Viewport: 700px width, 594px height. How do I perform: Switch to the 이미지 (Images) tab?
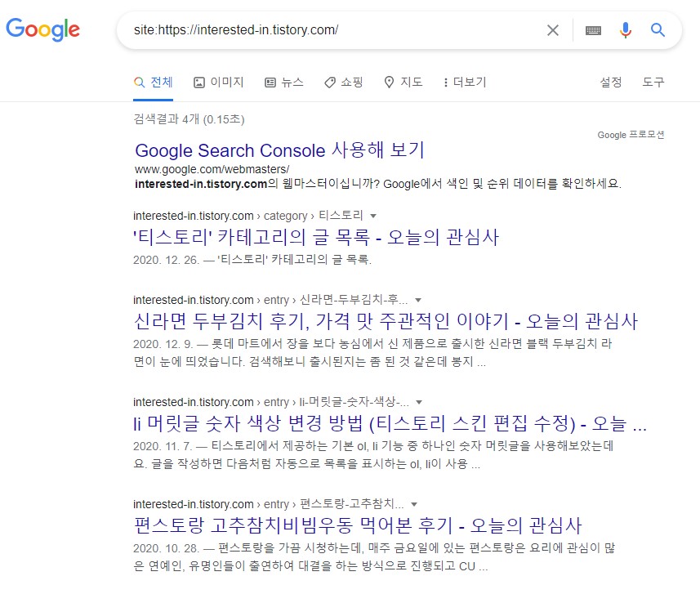[x=218, y=83]
